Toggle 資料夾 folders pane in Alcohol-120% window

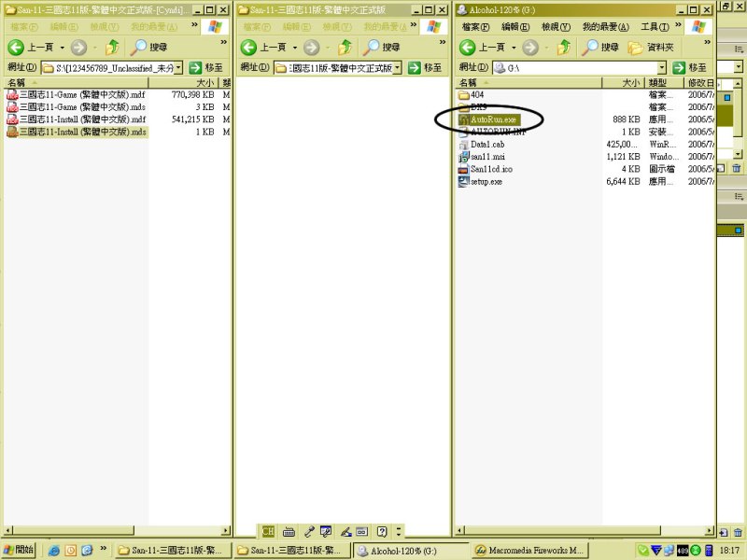point(650,48)
